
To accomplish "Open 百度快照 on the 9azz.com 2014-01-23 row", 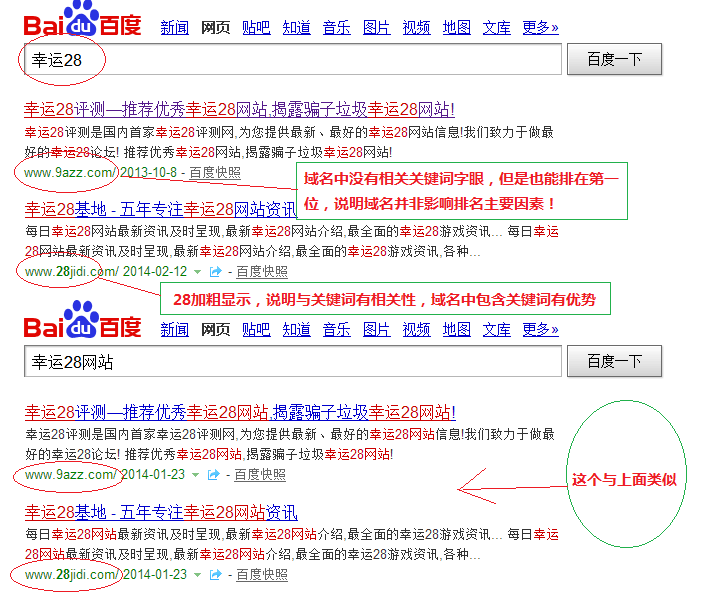I will pyautogui.click(x=260, y=475).
